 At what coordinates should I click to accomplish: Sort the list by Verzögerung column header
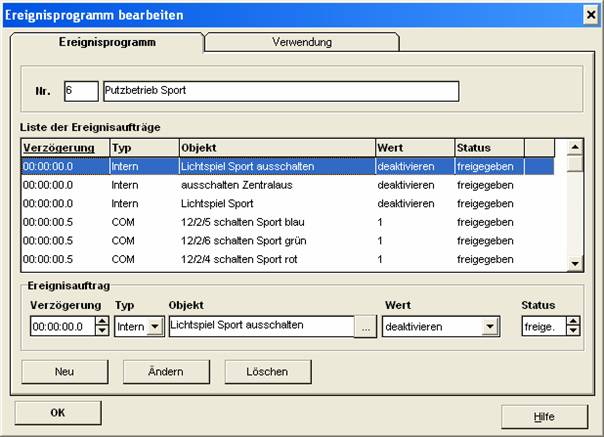click(x=64, y=148)
